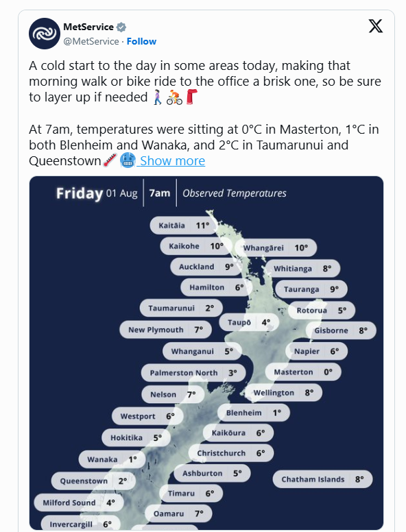Image resolution: width=406 pixels, height=532 pixels.
Task: Click the Chatham Islands 8° label
Action: [x=322, y=479]
